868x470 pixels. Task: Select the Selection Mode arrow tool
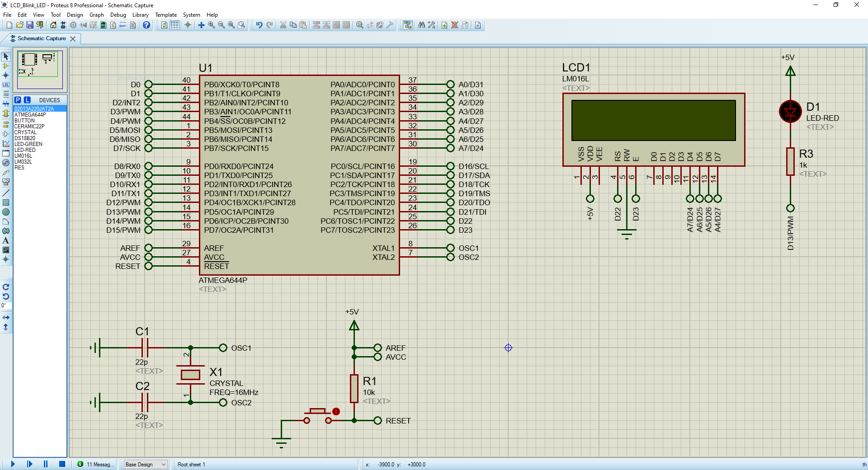pos(6,56)
